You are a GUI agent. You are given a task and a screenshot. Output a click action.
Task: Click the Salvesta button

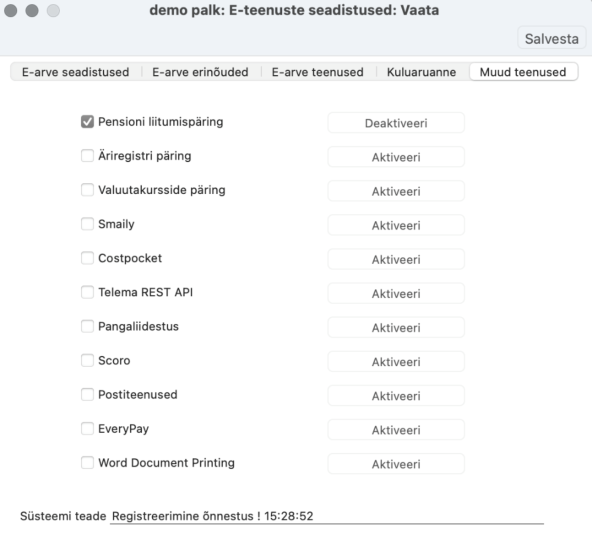coord(552,39)
